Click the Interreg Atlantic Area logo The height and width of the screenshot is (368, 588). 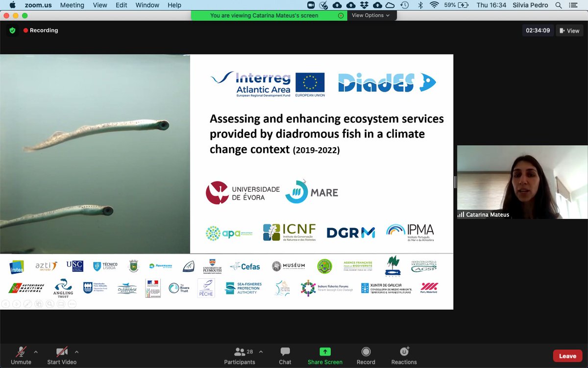(268, 84)
